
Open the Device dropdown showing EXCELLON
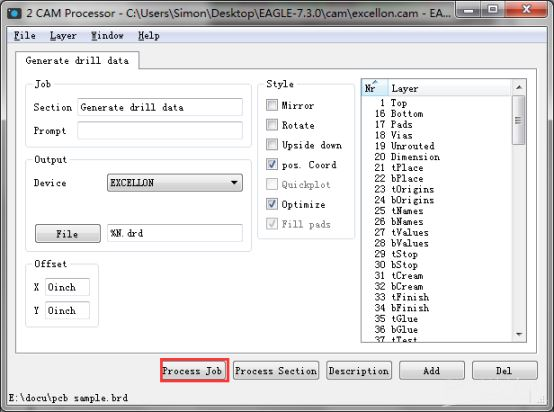click(175, 183)
